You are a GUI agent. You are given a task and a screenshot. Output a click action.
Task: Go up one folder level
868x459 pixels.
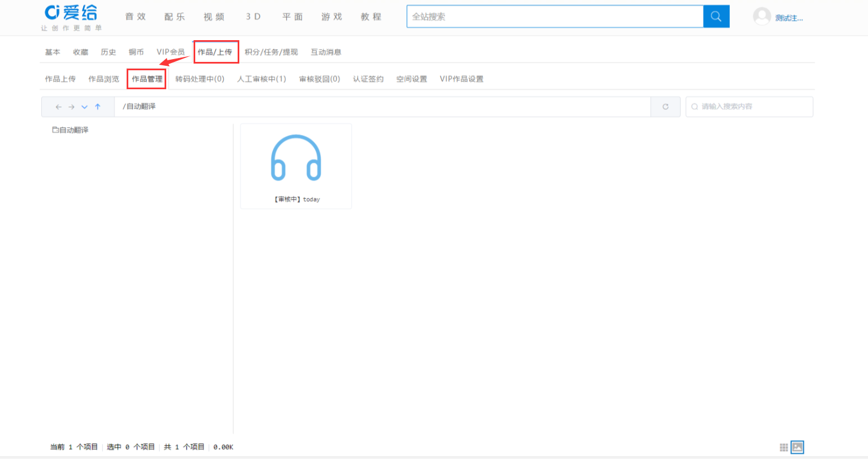pyautogui.click(x=98, y=107)
